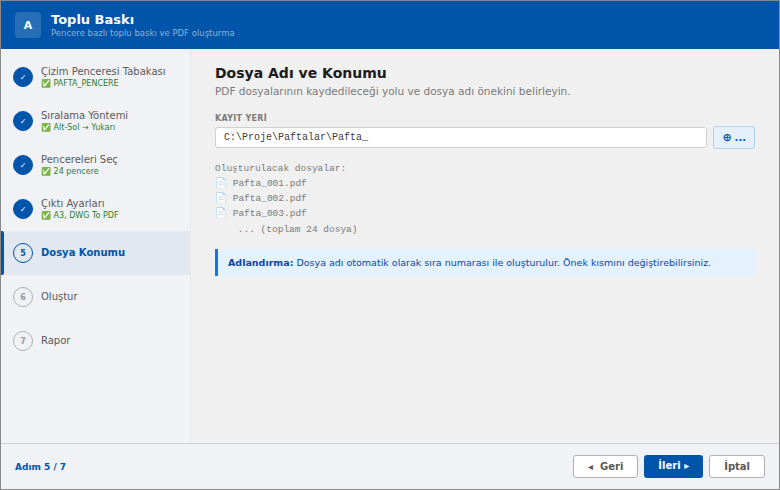Click the Geri button
Viewport: 780px width, 490px height.
click(605, 467)
